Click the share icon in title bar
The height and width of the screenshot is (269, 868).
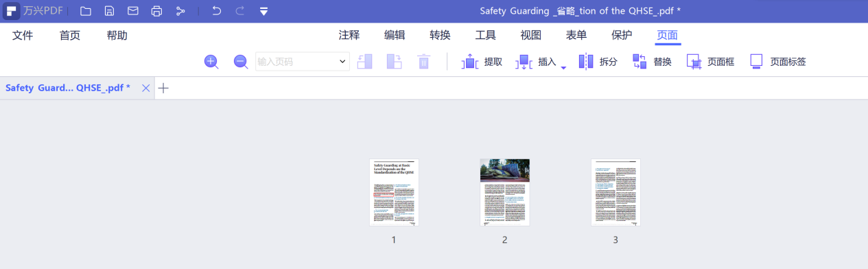pos(180,11)
